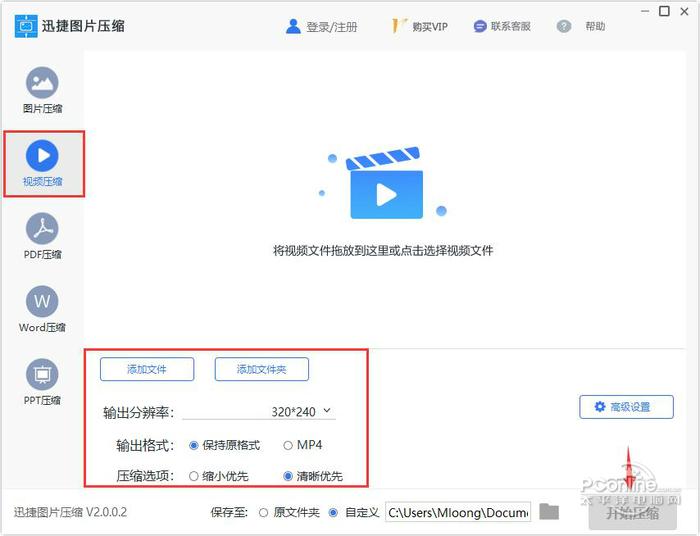Click the 联系客服 chat bubble icon
The image size is (700, 536).
pyautogui.click(x=479, y=26)
